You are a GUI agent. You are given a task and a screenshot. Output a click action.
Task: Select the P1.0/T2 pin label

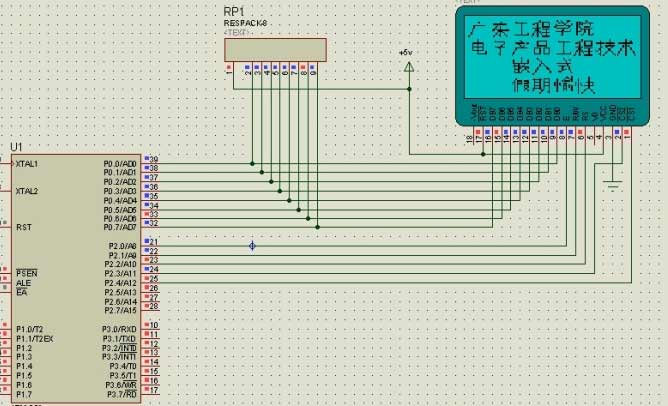pos(29,329)
